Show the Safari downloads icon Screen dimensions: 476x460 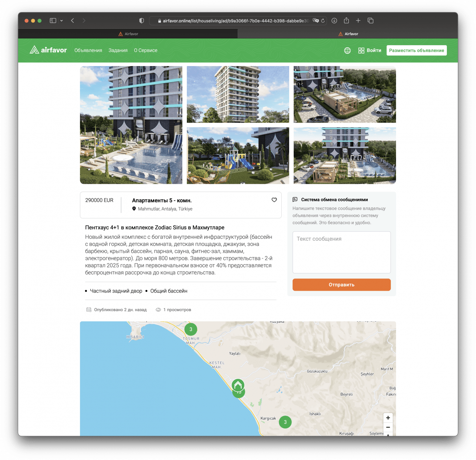pyautogui.click(x=334, y=21)
